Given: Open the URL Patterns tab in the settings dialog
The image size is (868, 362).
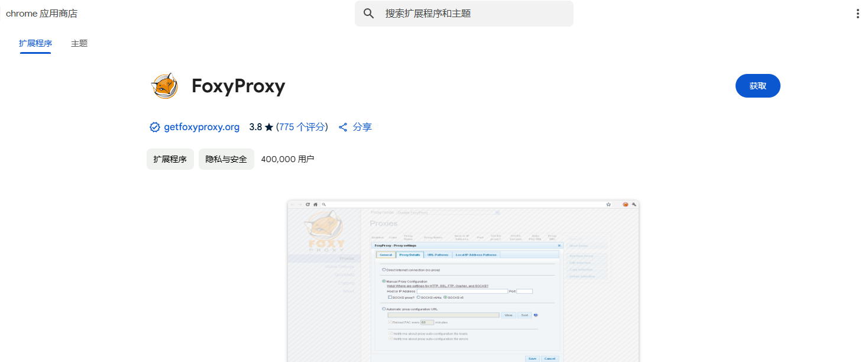Looking at the screenshot, I should [x=438, y=255].
